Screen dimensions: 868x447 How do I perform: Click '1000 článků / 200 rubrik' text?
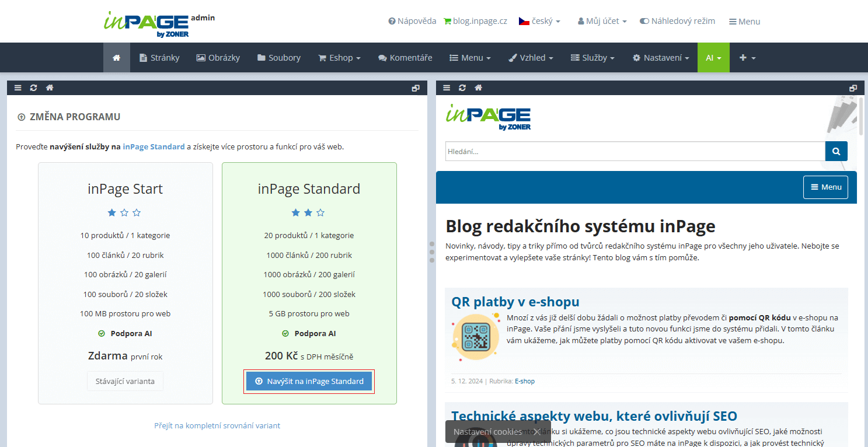[308, 255]
